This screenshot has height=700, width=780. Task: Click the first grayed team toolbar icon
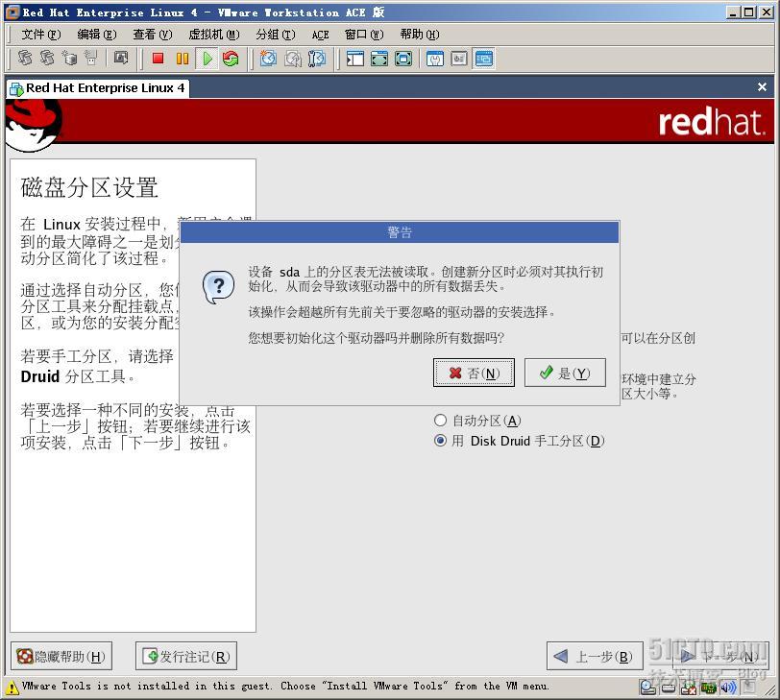tap(25, 59)
